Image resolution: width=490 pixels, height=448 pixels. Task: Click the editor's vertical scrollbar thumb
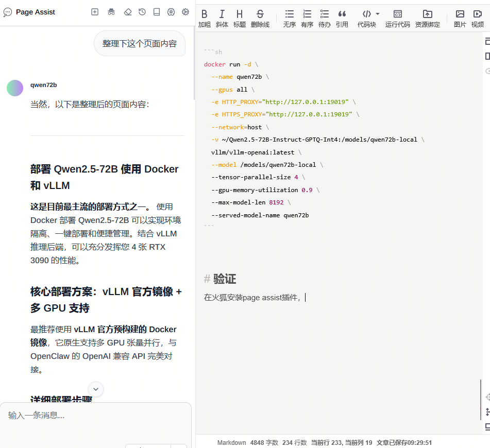tap(481, 400)
